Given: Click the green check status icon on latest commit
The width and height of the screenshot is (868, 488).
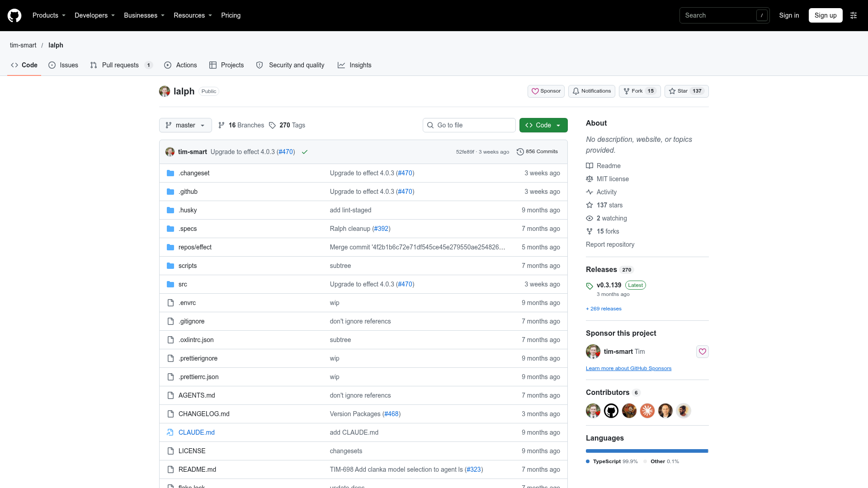Looking at the screenshot, I should click(305, 152).
